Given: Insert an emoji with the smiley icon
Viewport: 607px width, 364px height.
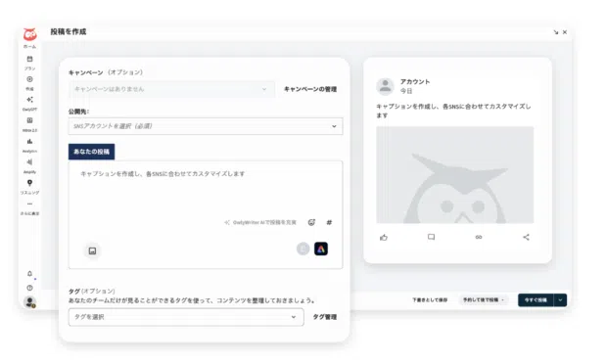Looking at the screenshot, I should click(311, 222).
